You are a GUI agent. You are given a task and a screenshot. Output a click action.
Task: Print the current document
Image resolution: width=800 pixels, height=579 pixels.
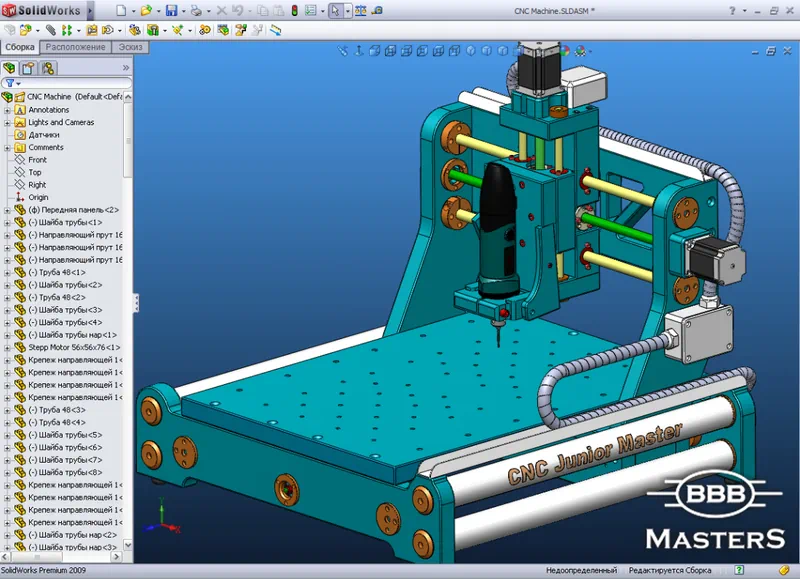pos(197,9)
